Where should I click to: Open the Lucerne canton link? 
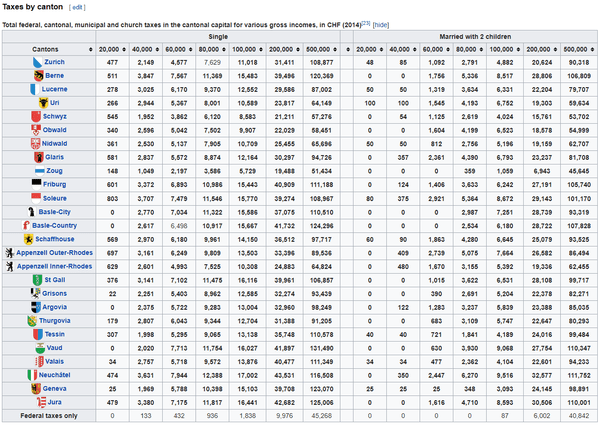[57, 90]
